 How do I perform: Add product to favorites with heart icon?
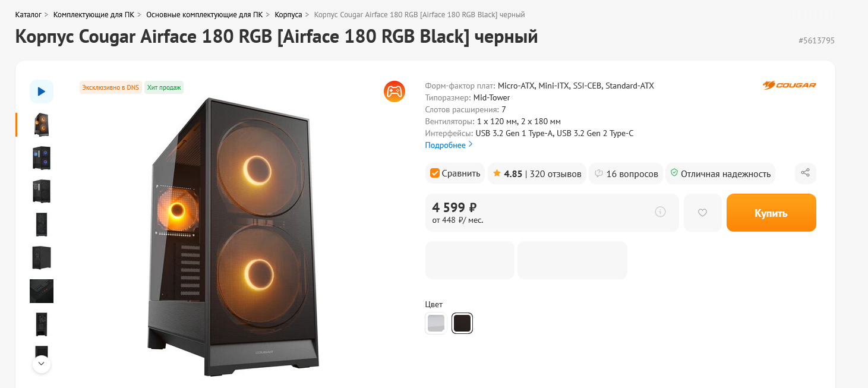point(702,213)
